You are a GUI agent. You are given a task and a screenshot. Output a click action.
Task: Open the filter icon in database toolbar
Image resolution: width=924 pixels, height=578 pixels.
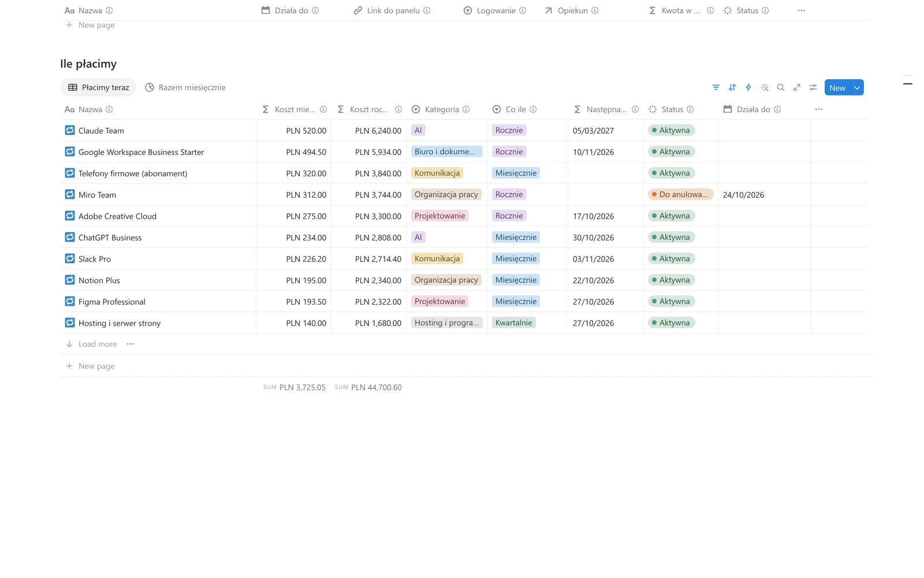716,87
